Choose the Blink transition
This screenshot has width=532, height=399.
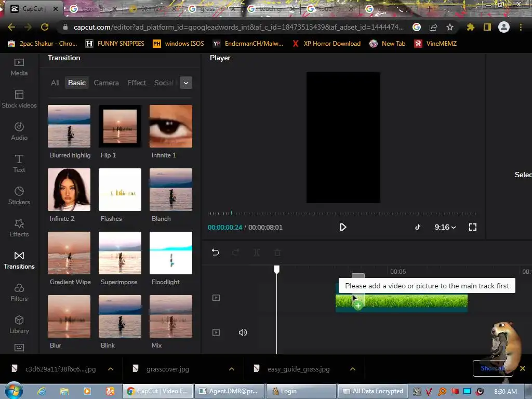[120, 316]
